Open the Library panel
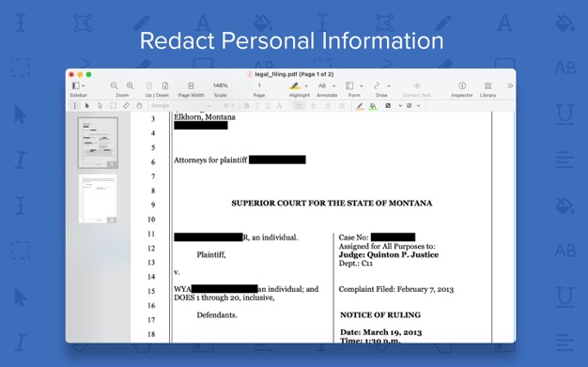The height and width of the screenshot is (367, 588). [487, 85]
